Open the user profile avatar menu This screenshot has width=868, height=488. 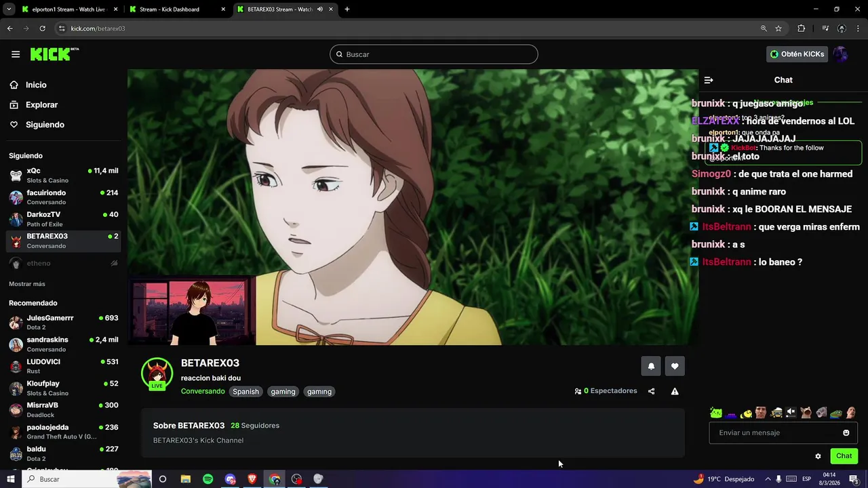[841, 54]
